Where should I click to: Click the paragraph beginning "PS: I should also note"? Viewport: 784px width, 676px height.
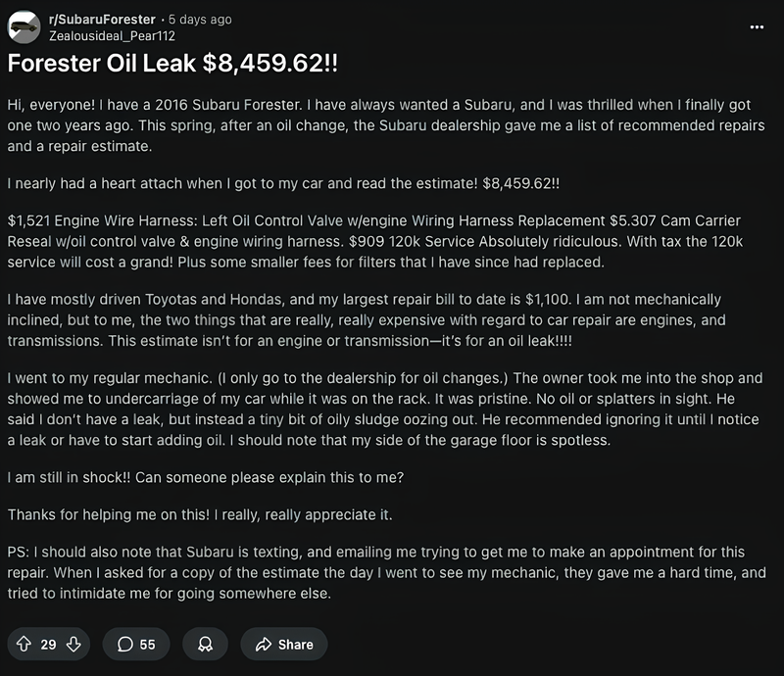click(x=382, y=573)
